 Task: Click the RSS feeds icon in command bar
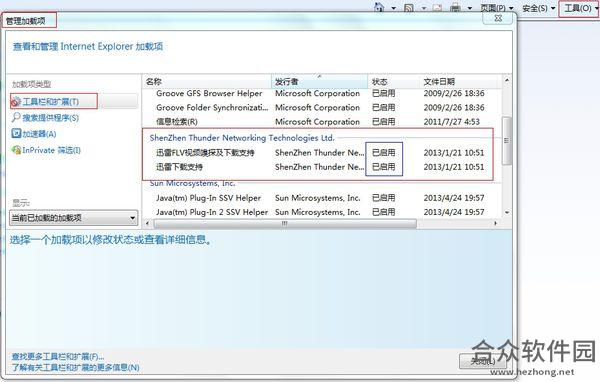click(409, 8)
